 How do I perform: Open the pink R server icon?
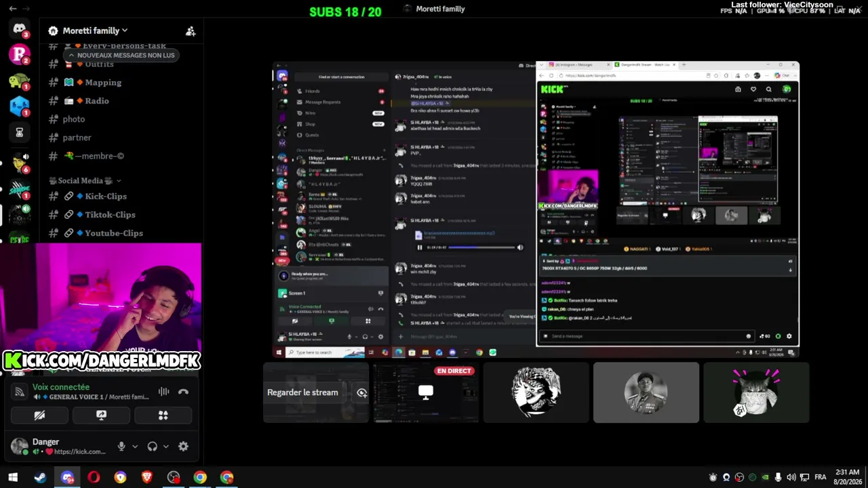19,54
